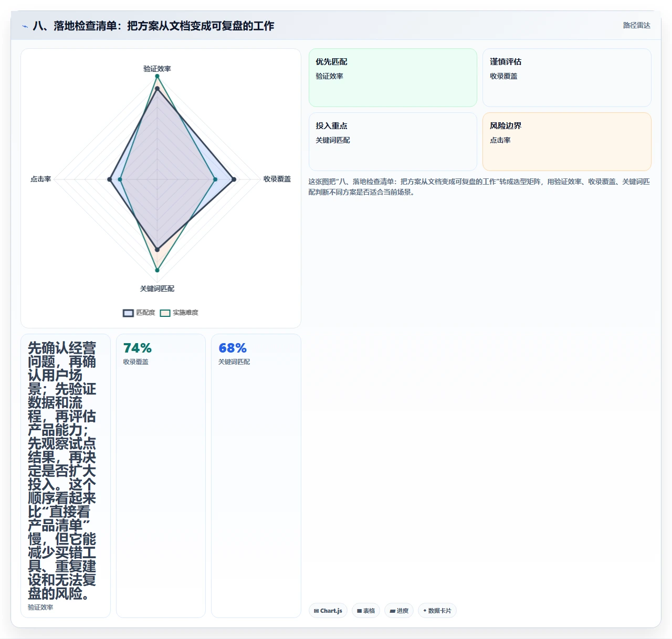
Task: Click the section title 八、落地检查清单
Action: (153, 26)
